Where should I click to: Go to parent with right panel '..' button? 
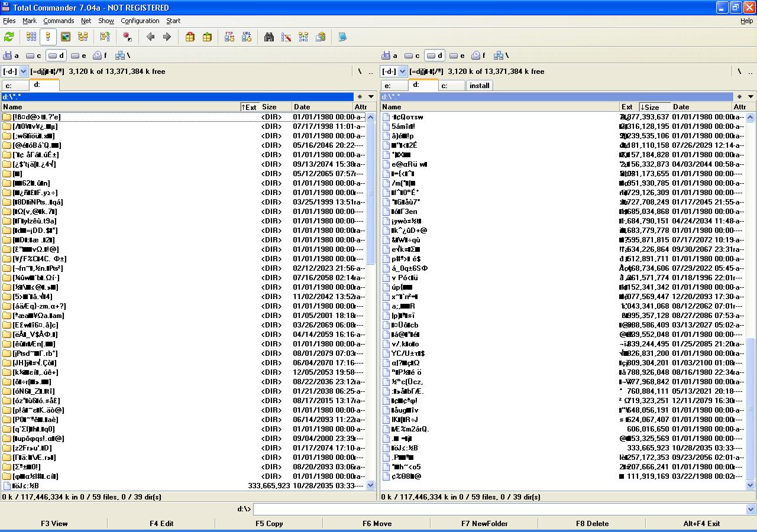[751, 71]
